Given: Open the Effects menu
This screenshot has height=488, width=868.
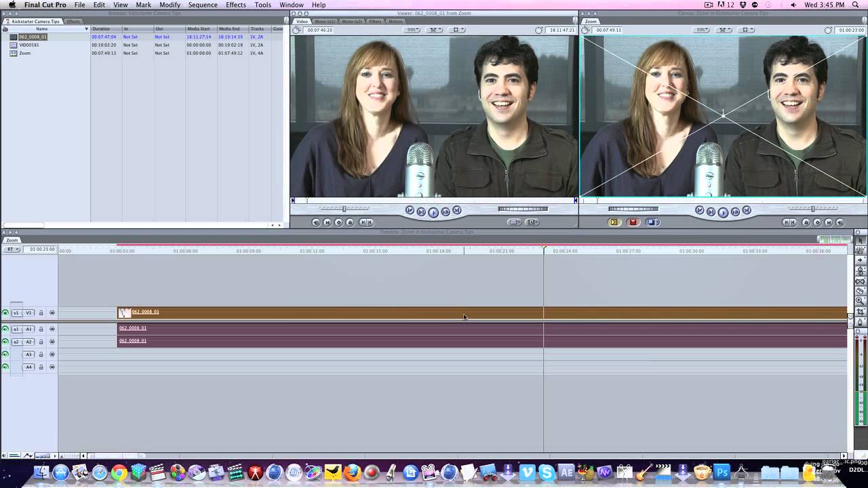Looking at the screenshot, I should (x=236, y=5).
